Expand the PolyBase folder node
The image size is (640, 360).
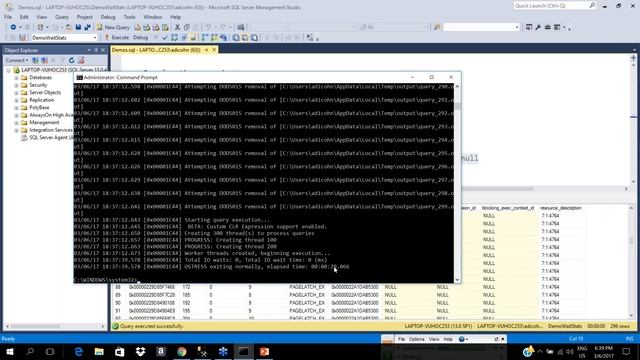(16, 107)
